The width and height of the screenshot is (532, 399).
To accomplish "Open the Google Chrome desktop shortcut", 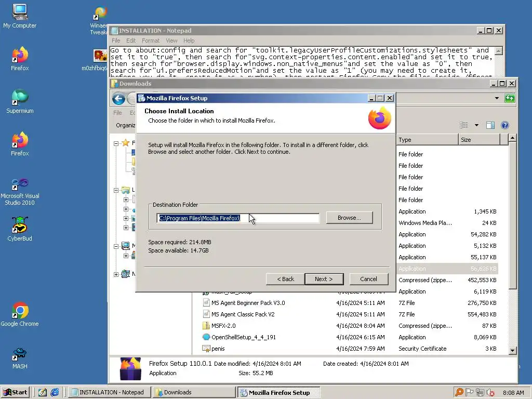I will click(20, 314).
